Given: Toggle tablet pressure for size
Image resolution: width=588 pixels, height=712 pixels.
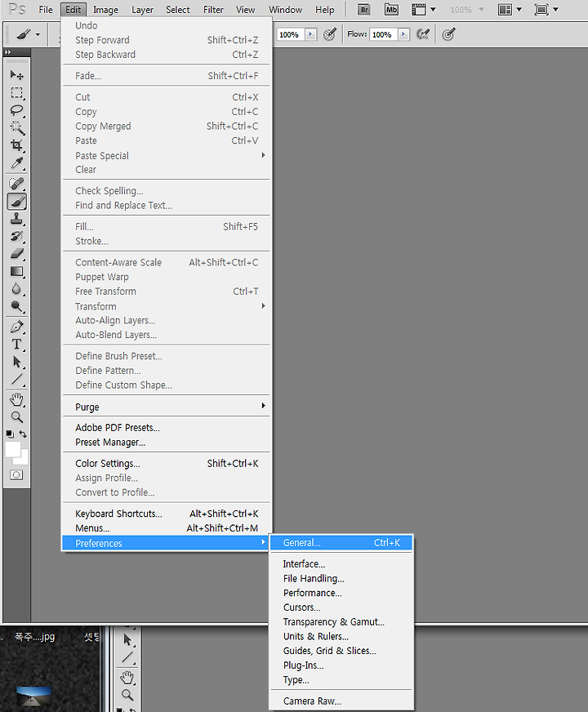Looking at the screenshot, I should 448,34.
